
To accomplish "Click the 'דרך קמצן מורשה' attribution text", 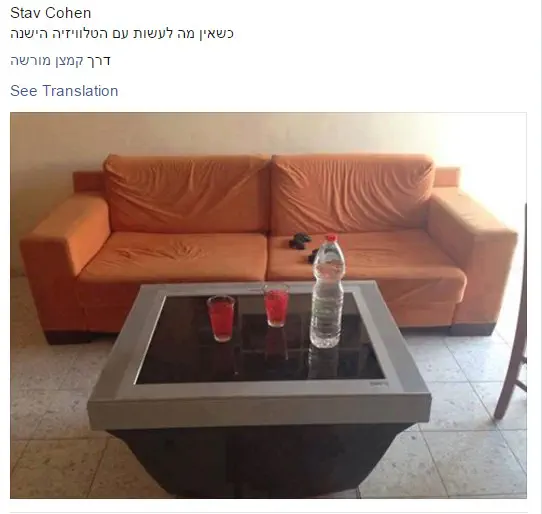I will [x=60, y=61].
